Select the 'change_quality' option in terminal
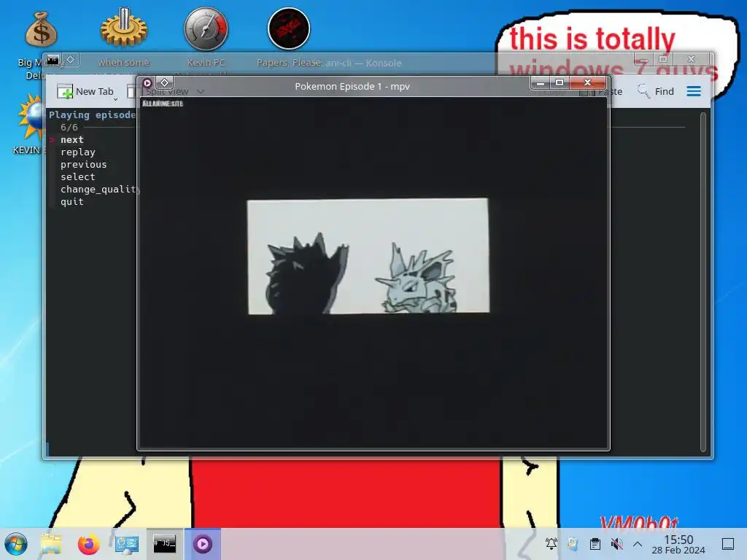The width and height of the screenshot is (747, 560). [99, 189]
